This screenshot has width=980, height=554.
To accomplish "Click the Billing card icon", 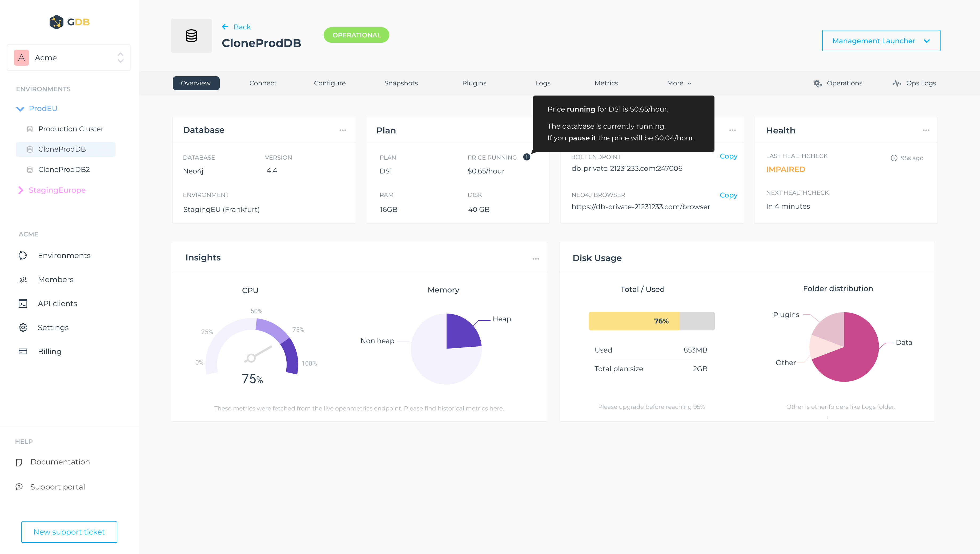I will (x=23, y=351).
